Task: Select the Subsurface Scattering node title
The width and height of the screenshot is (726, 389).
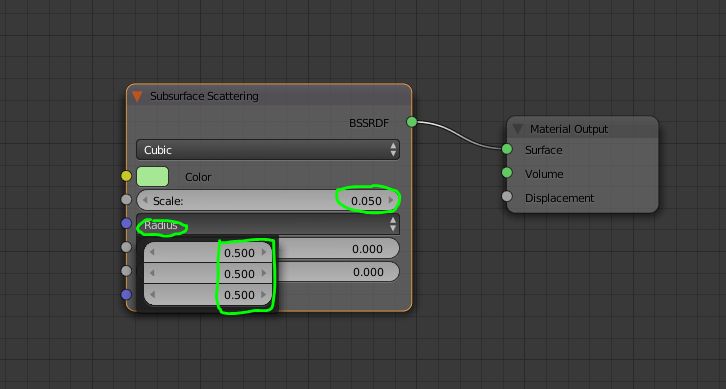Action: pyautogui.click(x=204, y=96)
